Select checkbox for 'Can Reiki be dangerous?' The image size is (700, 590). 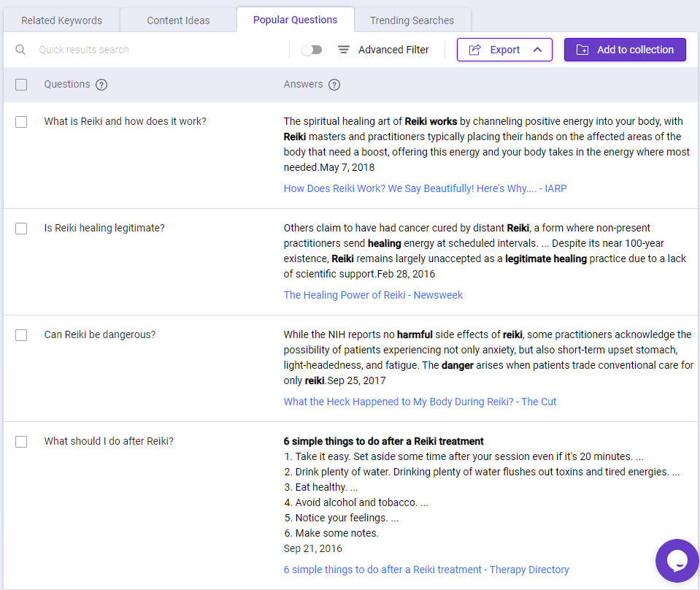[21, 335]
